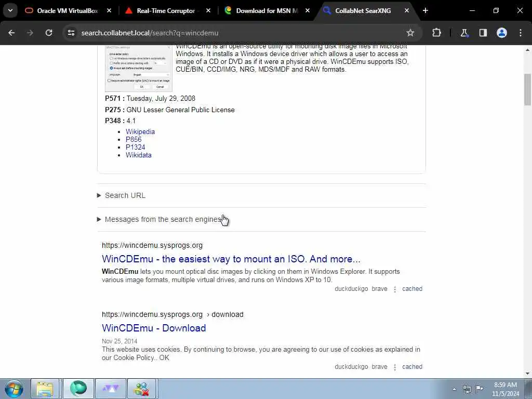This screenshot has width=532, height=399.
Task: Click the taskbar clock showing 8:59 AM
Action: [506, 389]
